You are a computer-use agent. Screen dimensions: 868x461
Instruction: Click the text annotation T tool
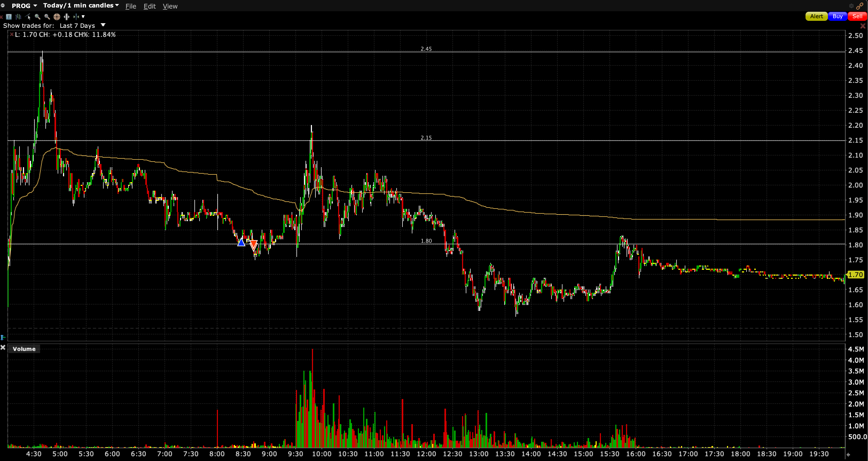tap(9, 17)
